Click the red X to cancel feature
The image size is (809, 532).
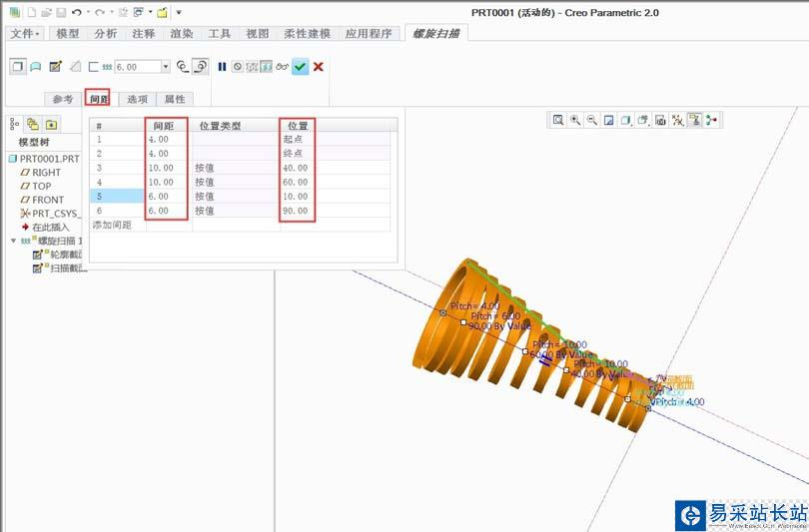pos(319,67)
